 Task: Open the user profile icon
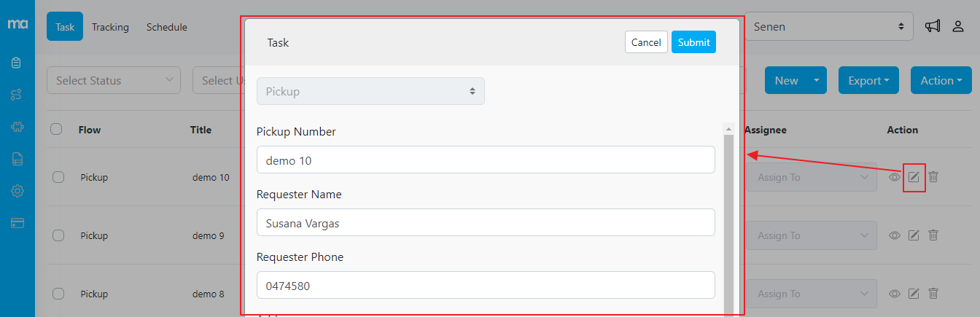[x=958, y=26]
